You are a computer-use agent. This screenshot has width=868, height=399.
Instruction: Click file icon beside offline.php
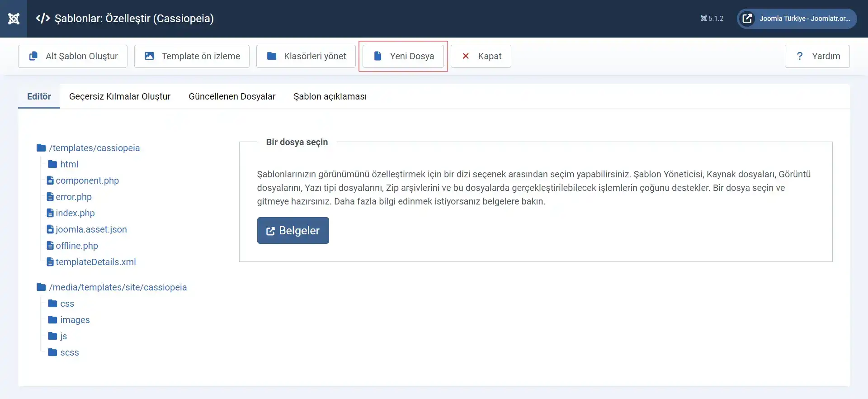(x=50, y=246)
